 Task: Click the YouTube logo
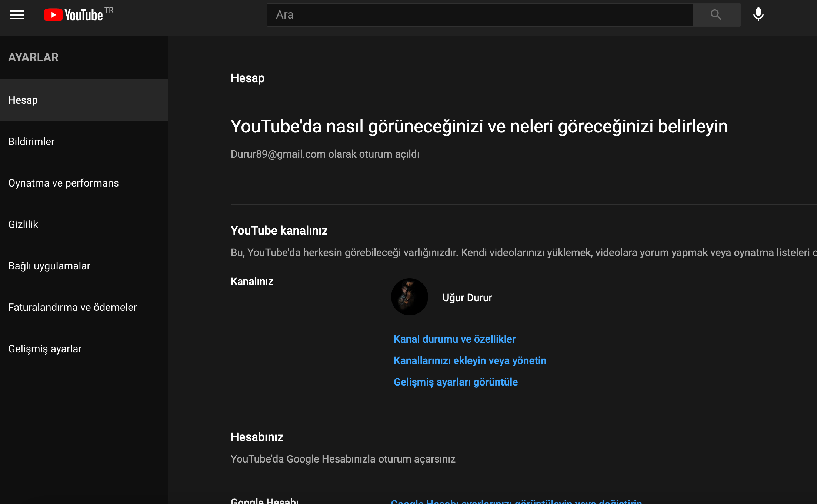tap(74, 15)
